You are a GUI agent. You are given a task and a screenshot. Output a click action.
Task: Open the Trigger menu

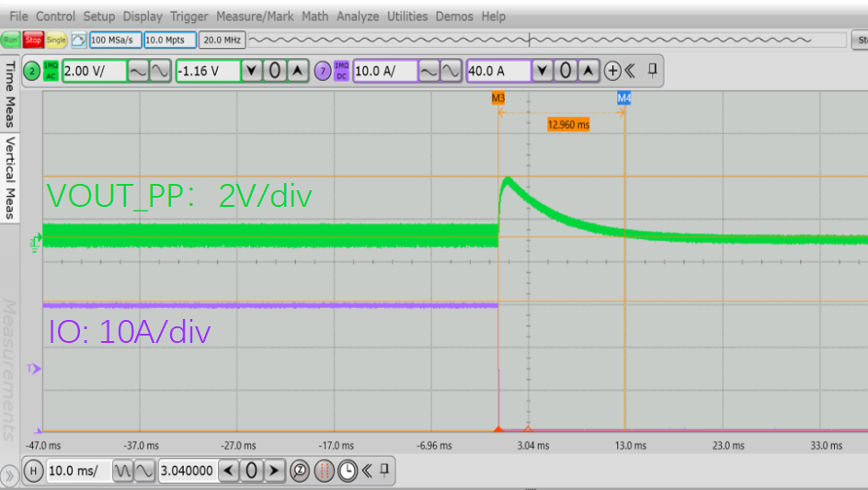191,17
